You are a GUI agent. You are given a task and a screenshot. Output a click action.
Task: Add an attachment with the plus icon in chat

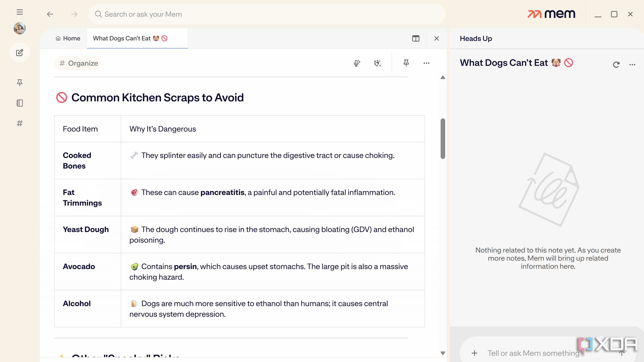pos(474,353)
